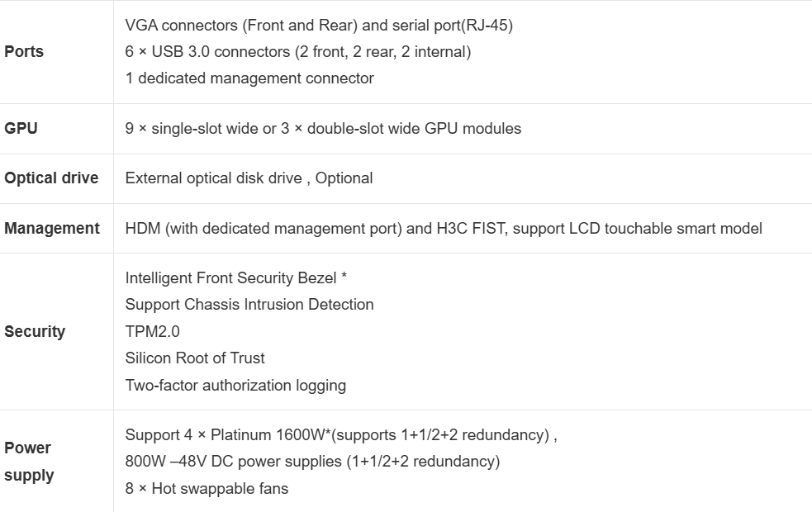Click the VGA connectors and serial port line
The width and height of the screenshot is (812, 512).
coord(319,25)
